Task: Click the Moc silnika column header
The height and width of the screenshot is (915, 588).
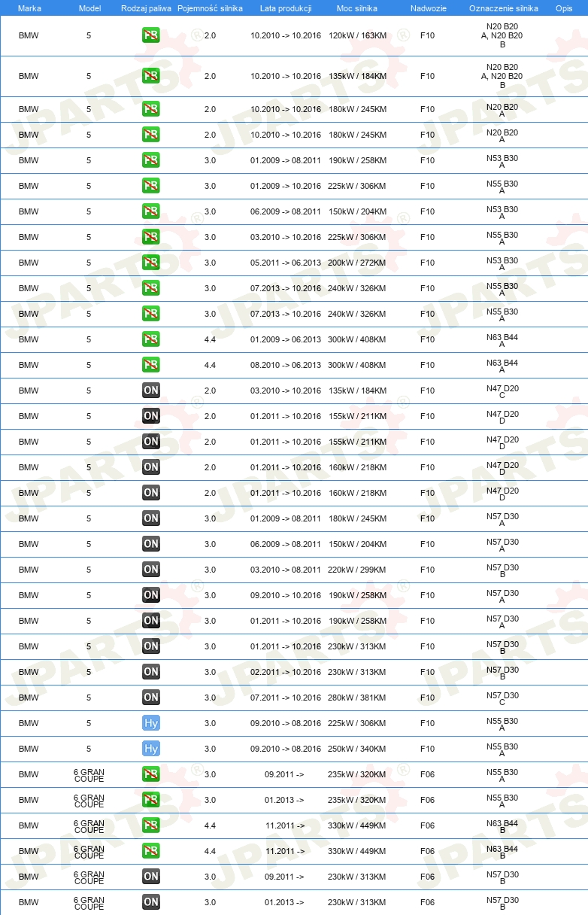Action: (357, 8)
